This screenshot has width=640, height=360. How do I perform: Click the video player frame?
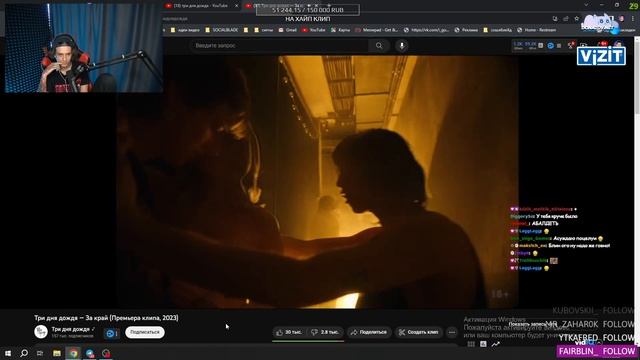(x=318, y=182)
